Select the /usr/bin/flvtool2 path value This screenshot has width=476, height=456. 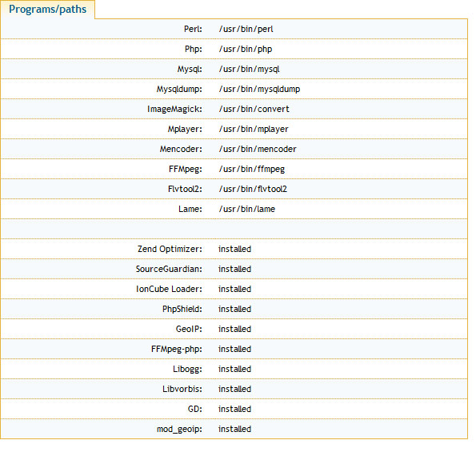tap(253, 189)
